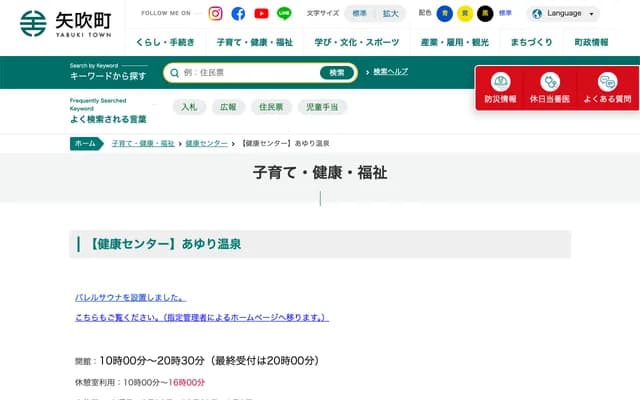The image size is (640, 400).
Task: Expand the 産業・雇用・観光 menu
Action: tap(455, 42)
